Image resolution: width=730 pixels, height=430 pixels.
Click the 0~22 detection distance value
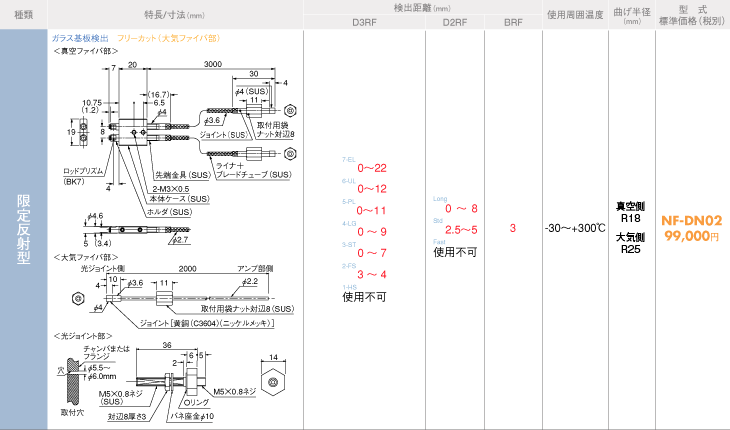pyautogui.click(x=372, y=167)
